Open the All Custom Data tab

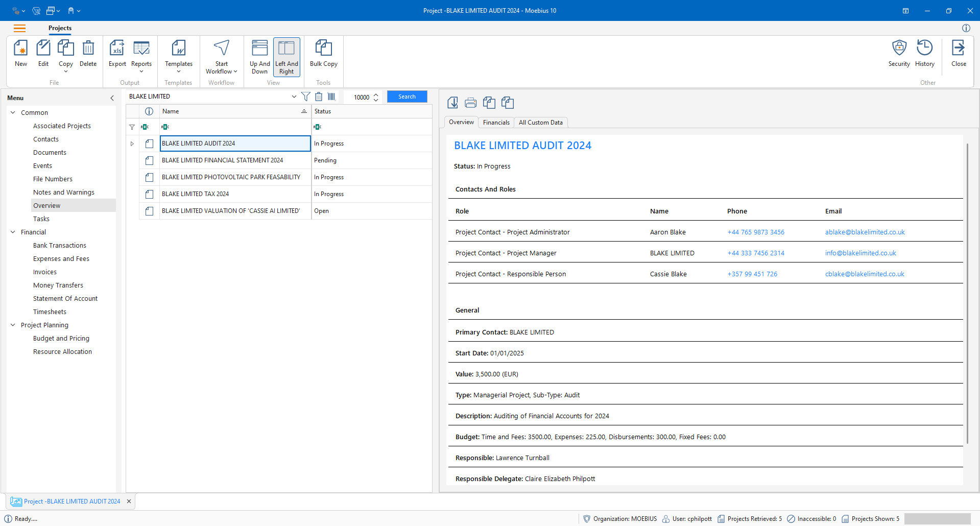(541, 123)
